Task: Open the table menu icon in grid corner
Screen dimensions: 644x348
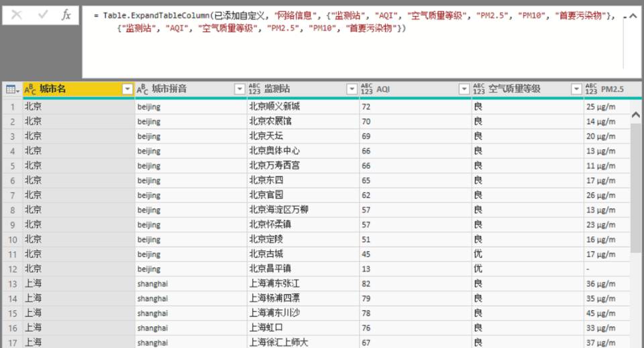Action: click(12, 89)
